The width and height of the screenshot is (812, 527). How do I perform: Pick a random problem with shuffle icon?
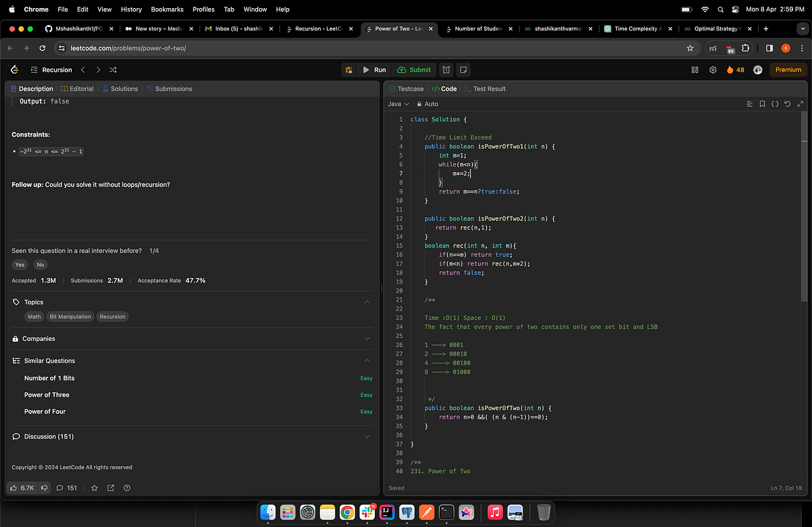tap(113, 70)
